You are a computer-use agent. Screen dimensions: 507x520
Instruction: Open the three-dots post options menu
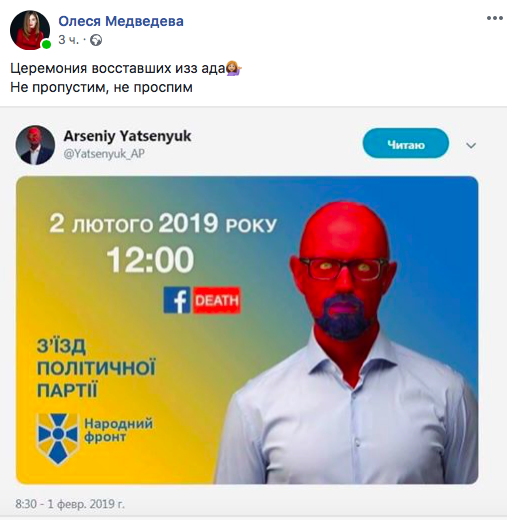click(x=495, y=18)
